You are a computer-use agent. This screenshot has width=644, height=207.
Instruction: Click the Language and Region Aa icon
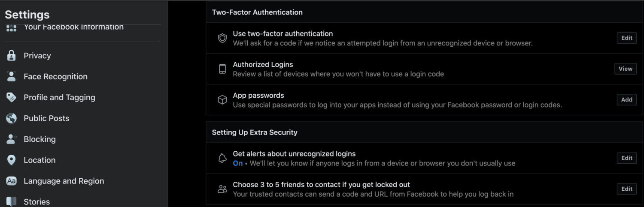click(12, 181)
